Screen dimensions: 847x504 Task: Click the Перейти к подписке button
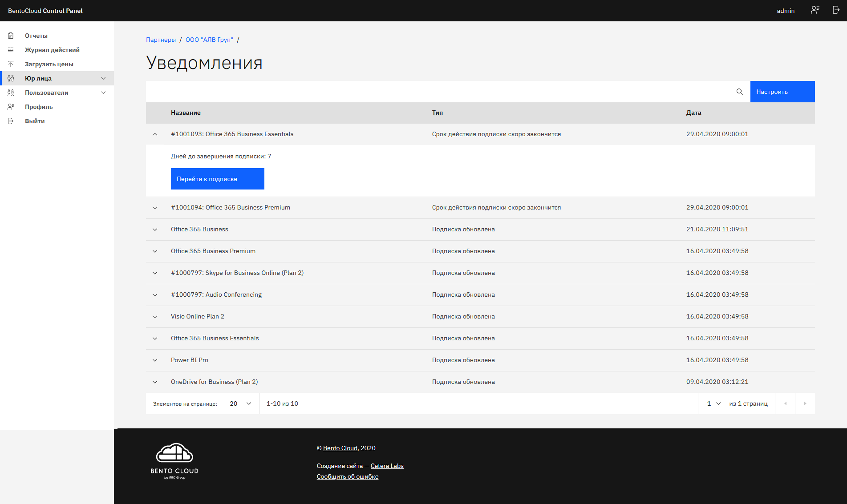pos(217,179)
